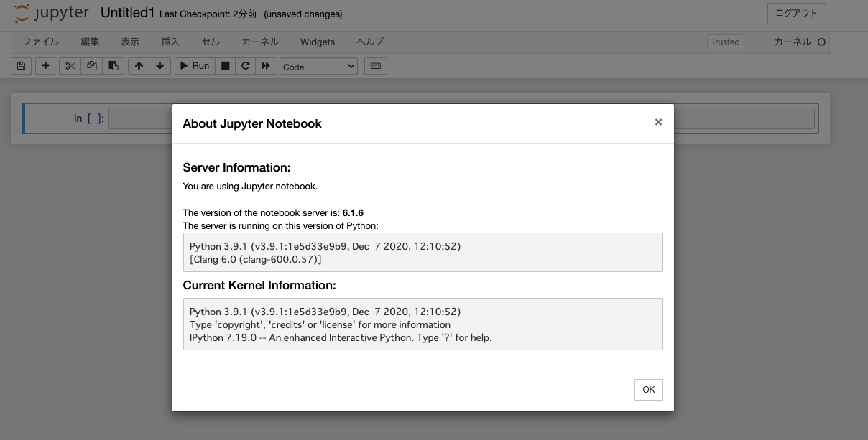Click the Last Checkpoint status text
Image resolution: width=868 pixels, height=440 pixels.
click(x=208, y=14)
